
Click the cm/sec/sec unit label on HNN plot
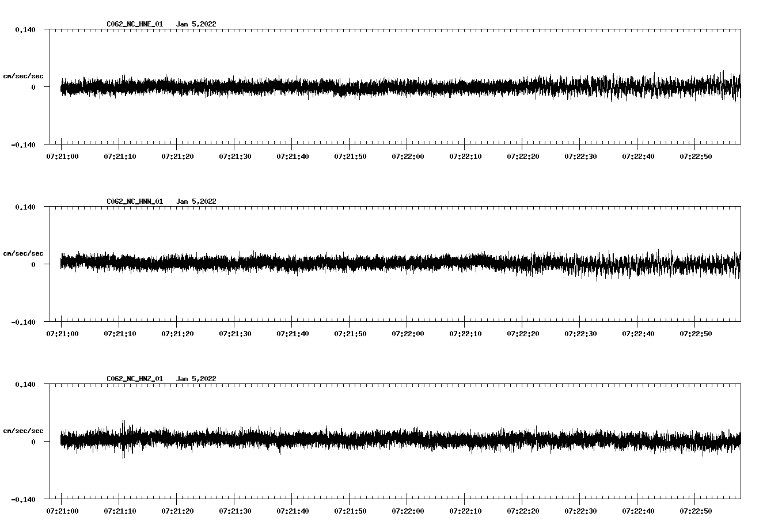[x=23, y=253]
